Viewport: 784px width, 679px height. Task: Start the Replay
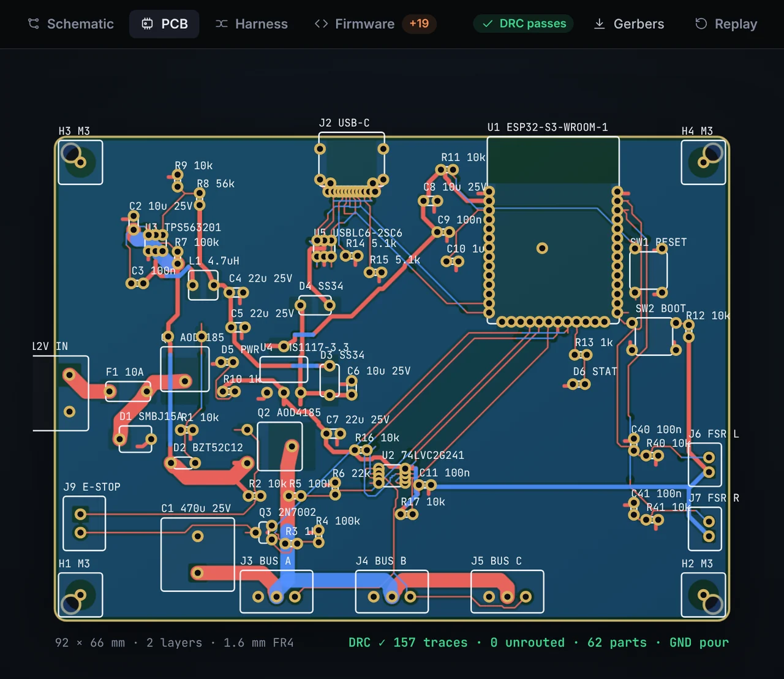(x=726, y=24)
